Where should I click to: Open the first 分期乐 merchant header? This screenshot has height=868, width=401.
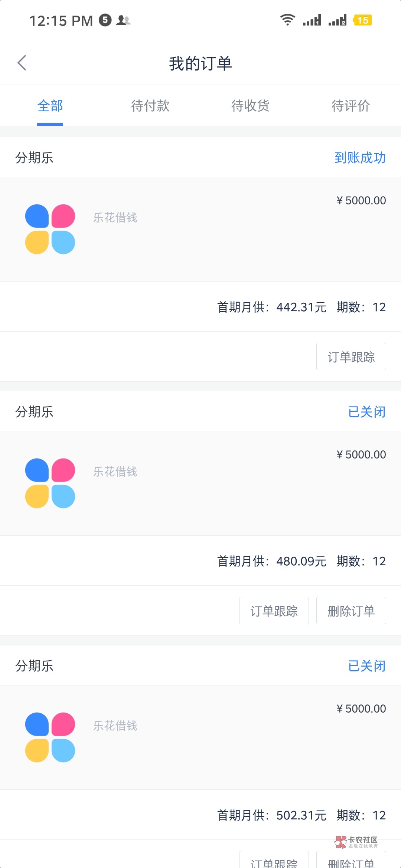(x=35, y=158)
